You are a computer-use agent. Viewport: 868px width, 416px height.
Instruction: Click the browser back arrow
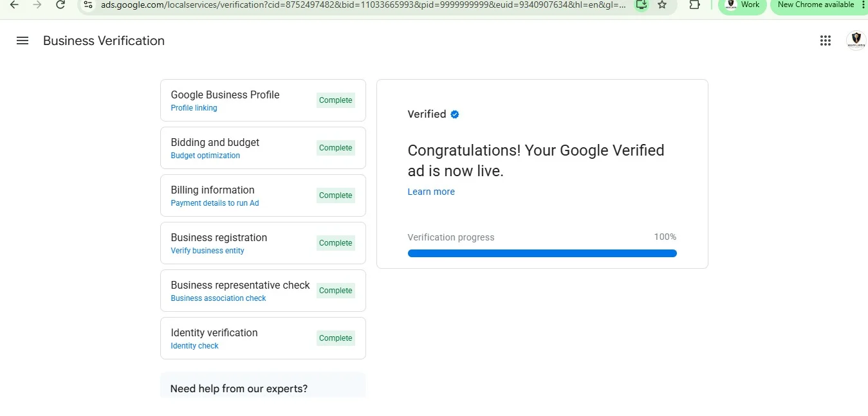coord(14,5)
